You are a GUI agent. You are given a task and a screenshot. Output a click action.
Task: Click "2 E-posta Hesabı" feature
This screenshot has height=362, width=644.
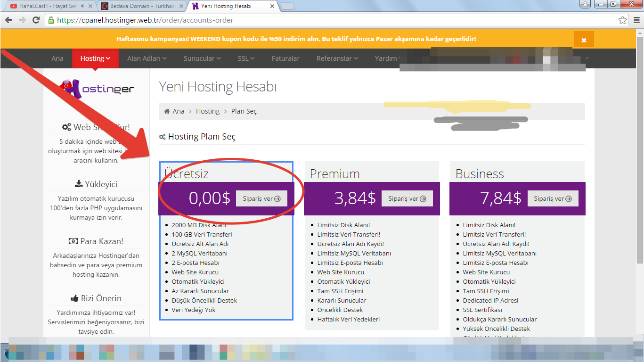(x=196, y=263)
